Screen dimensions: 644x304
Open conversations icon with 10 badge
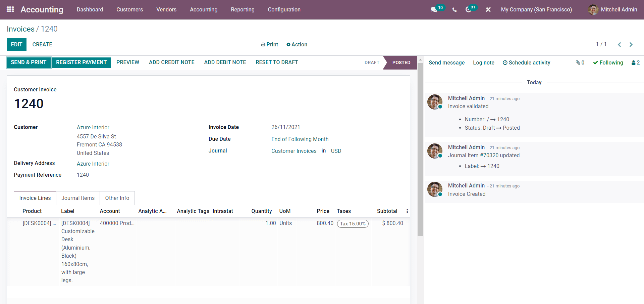coord(437,9)
